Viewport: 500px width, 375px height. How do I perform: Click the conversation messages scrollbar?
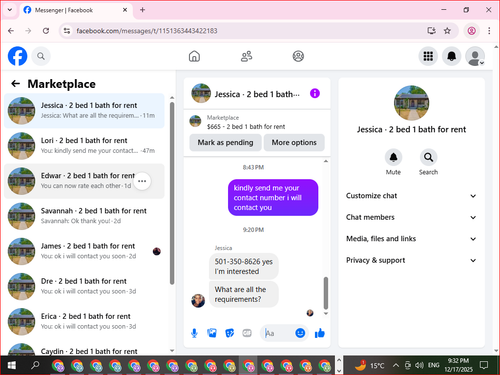coord(326,293)
